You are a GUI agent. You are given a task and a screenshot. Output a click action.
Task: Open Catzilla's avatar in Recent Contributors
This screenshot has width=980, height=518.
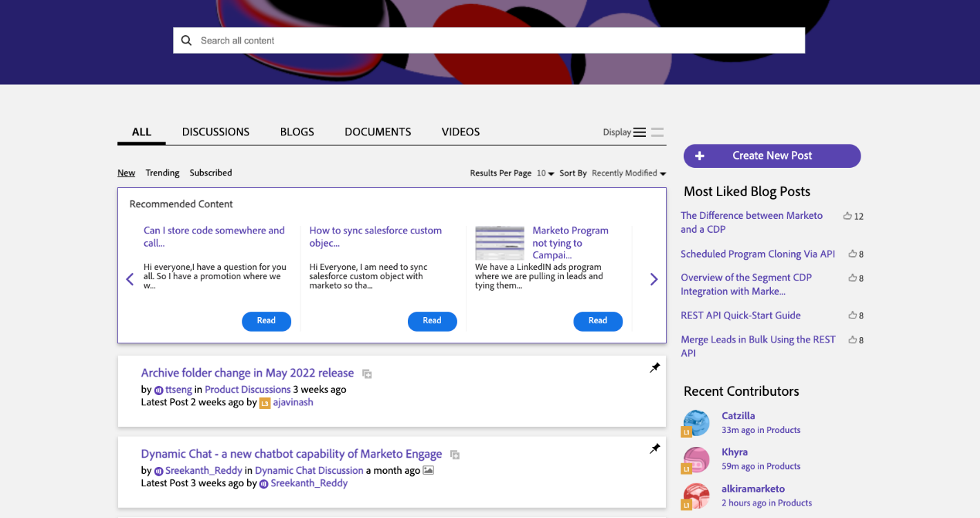click(x=696, y=423)
